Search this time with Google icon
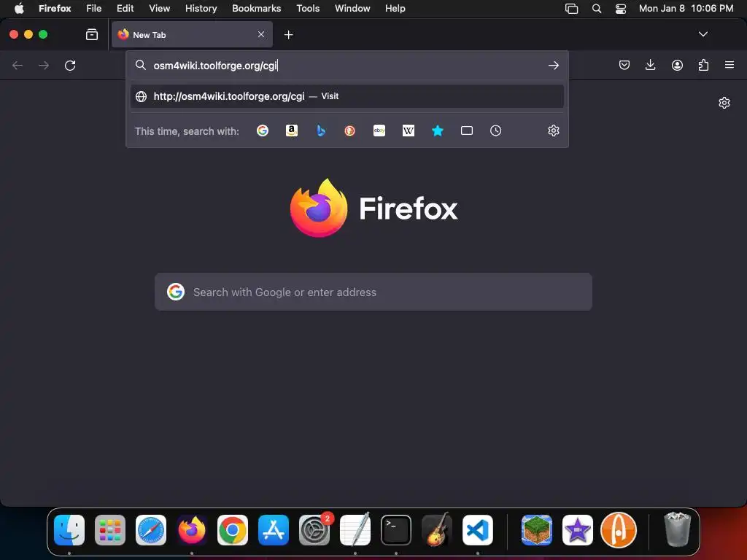 tap(263, 131)
